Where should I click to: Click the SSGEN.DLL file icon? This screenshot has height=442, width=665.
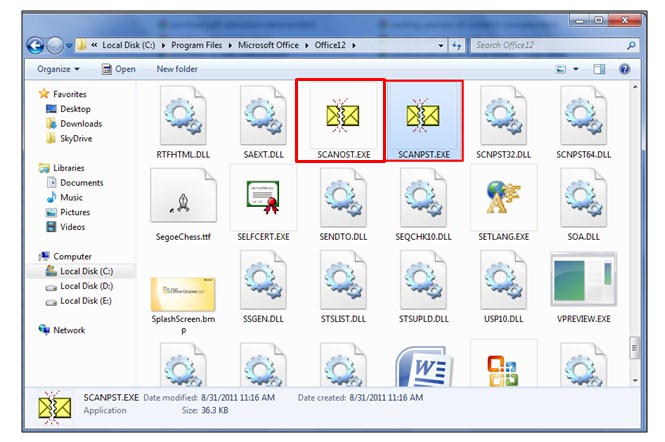point(263,280)
